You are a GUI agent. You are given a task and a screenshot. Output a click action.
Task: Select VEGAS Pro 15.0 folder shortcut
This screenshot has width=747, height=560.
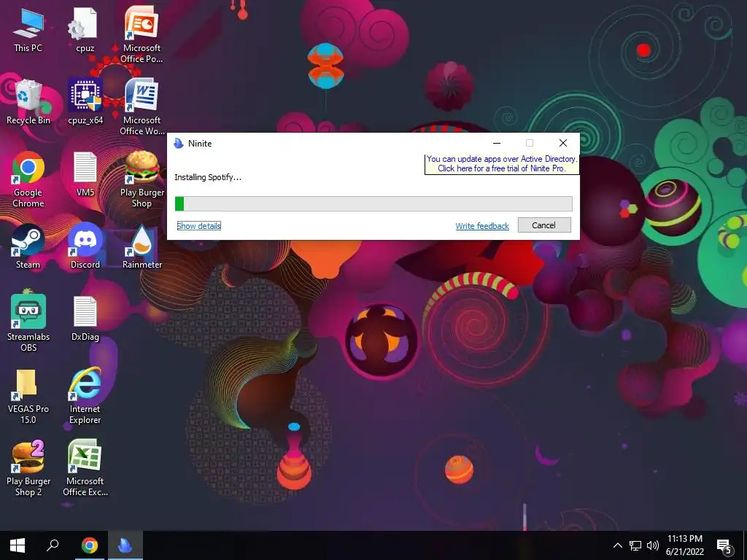click(x=28, y=396)
